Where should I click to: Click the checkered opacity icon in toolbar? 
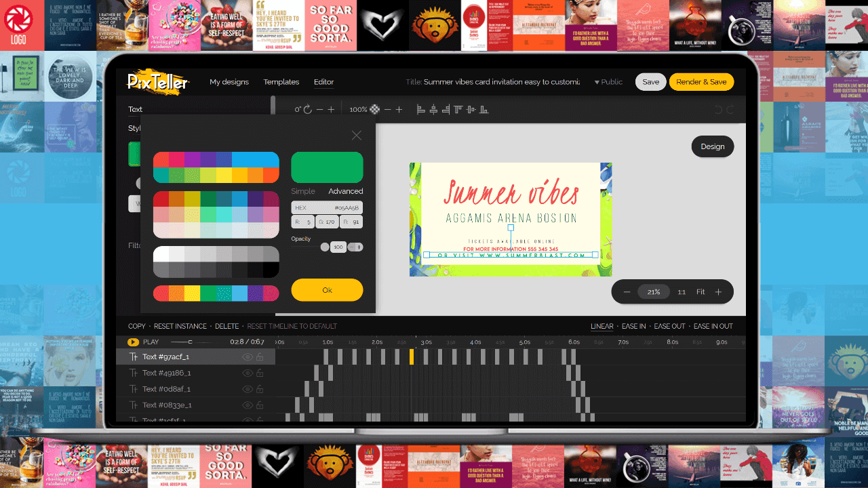tap(374, 109)
